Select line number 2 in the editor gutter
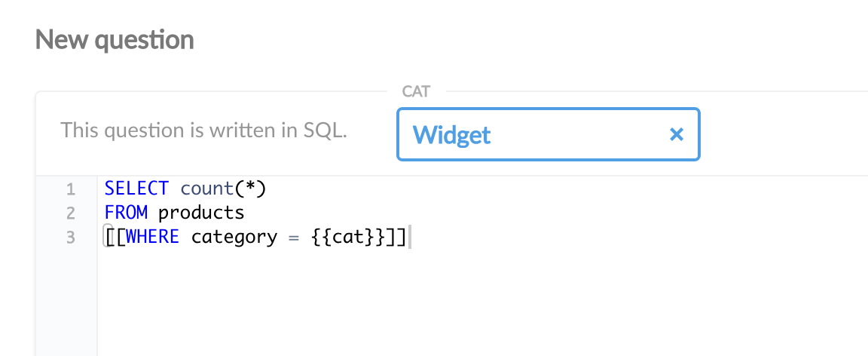 [x=71, y=213]
